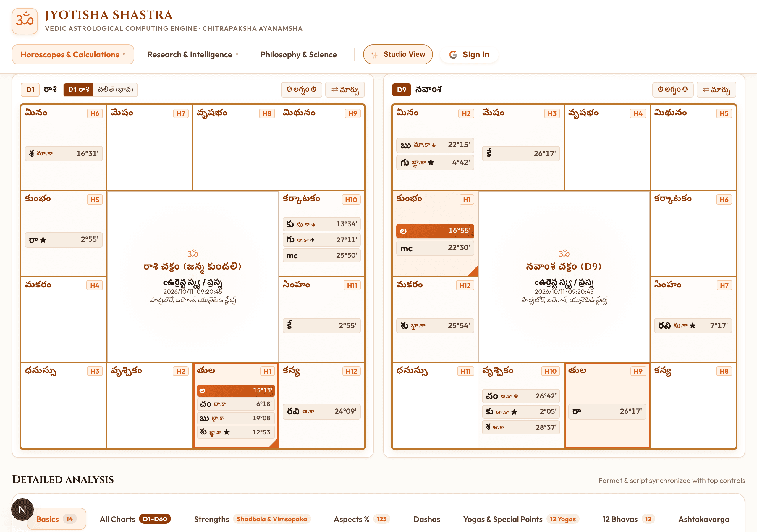
Task: Open the Yogas & Special Points tab
Action: pos(521,519)
